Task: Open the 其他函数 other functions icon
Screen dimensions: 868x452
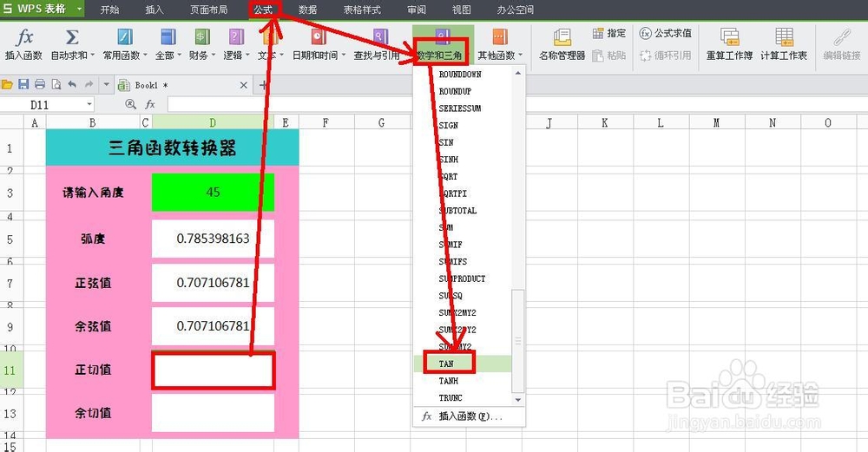Action: [x=500, y=37]
